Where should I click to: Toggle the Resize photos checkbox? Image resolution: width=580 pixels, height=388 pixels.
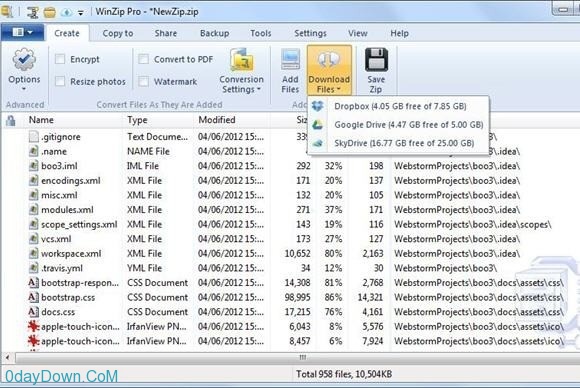point(60,81)
